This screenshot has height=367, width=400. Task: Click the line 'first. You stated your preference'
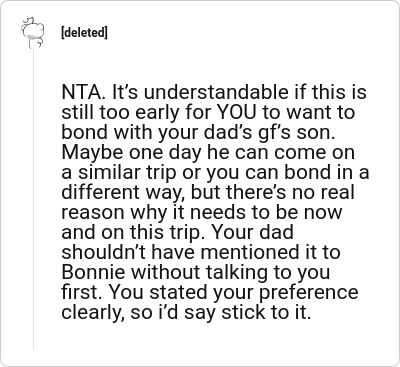tap(210, 292)
